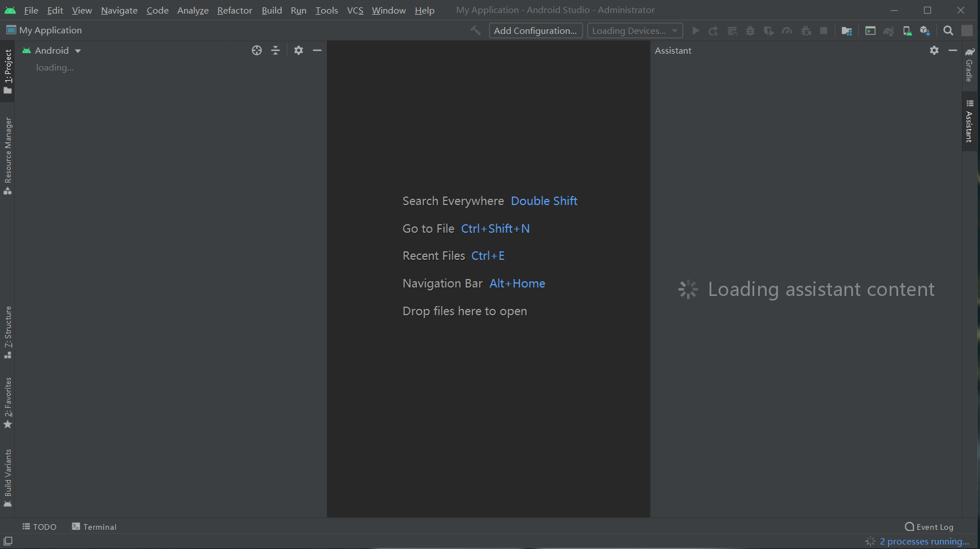Screen dimensions: 980x549
Task: Open the Run Anything icon
Action: (x=870, y=30)
